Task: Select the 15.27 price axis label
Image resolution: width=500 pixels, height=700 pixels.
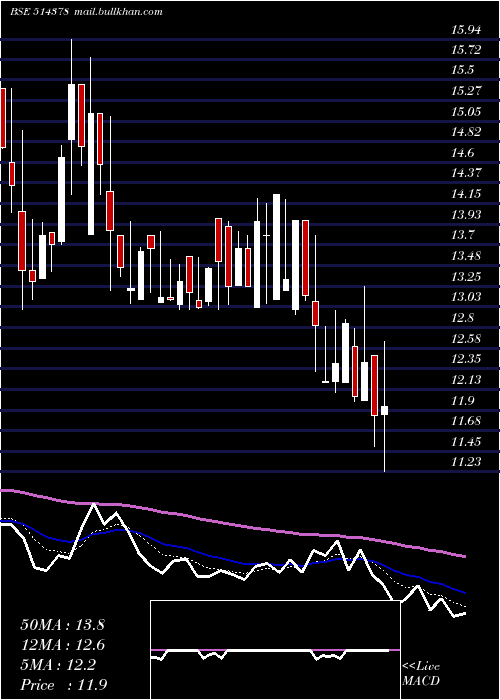Action: coord(466,91)
